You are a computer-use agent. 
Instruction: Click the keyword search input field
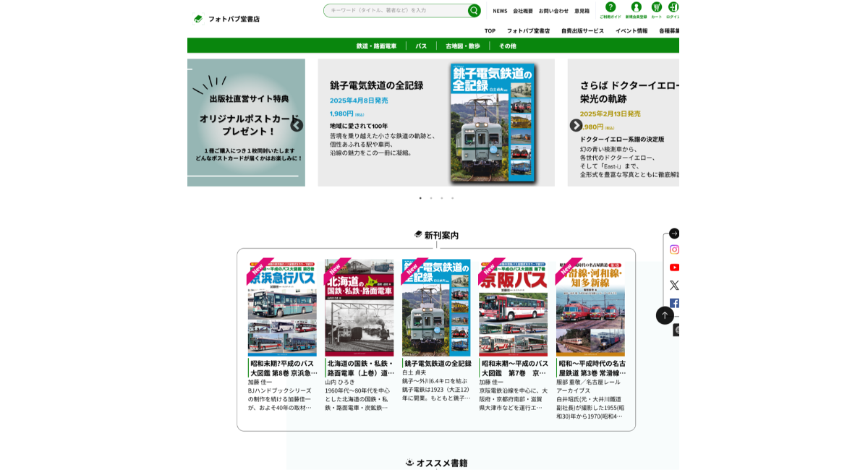394,11
